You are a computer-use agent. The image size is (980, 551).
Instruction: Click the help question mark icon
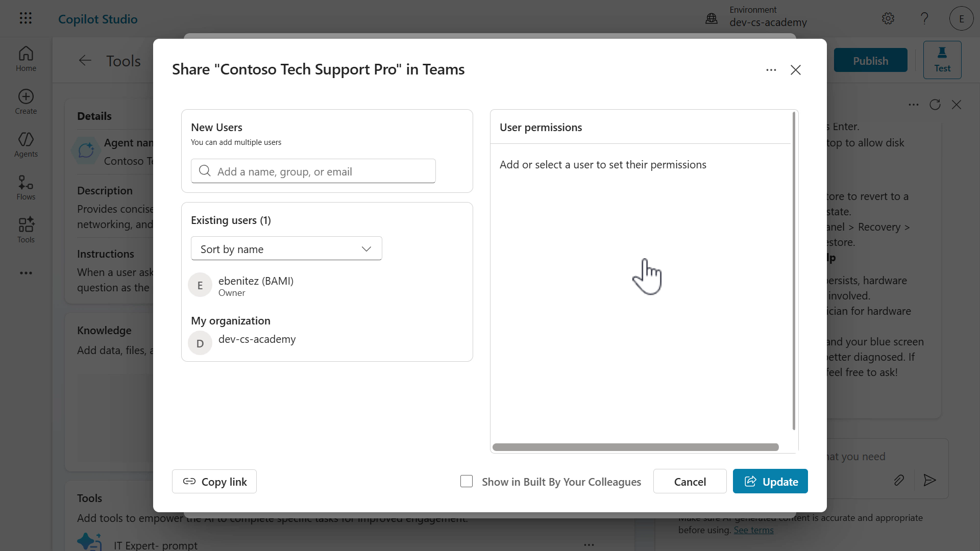coord(924,18)
